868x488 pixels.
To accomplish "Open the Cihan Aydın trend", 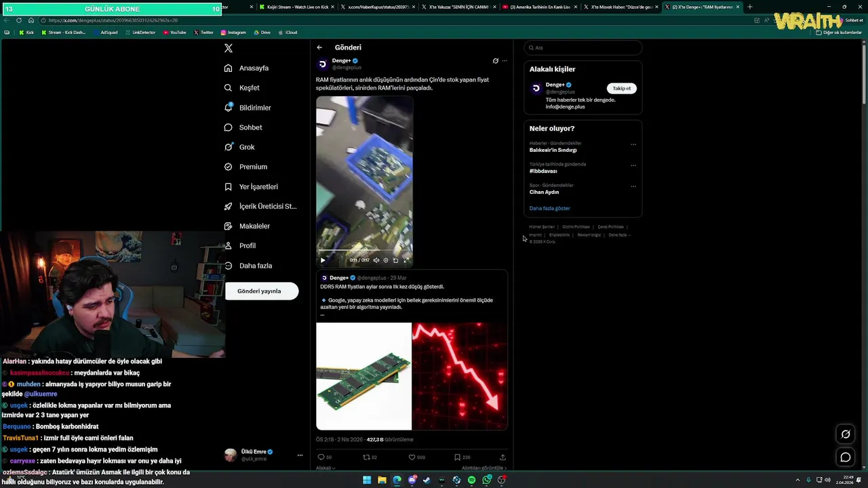I will coord(544,192).
